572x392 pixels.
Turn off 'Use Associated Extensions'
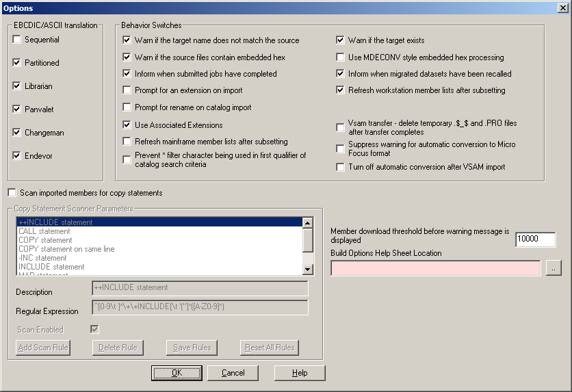point(127,125)
